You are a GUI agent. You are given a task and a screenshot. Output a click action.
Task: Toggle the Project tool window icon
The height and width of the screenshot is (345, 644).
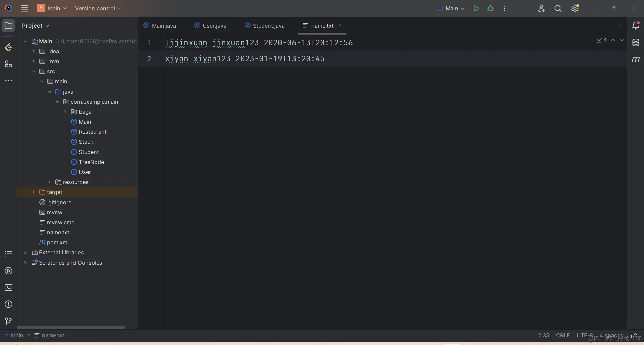click(8, 26)
